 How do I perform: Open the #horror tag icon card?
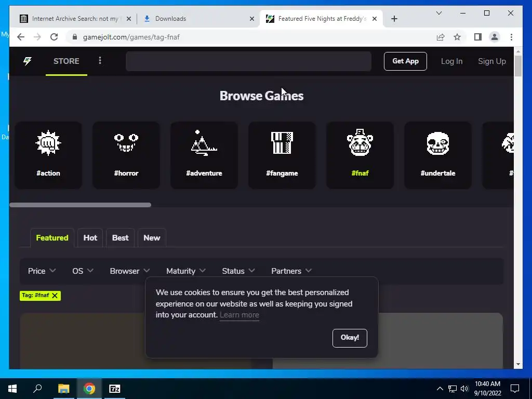[x=126, y=155]
